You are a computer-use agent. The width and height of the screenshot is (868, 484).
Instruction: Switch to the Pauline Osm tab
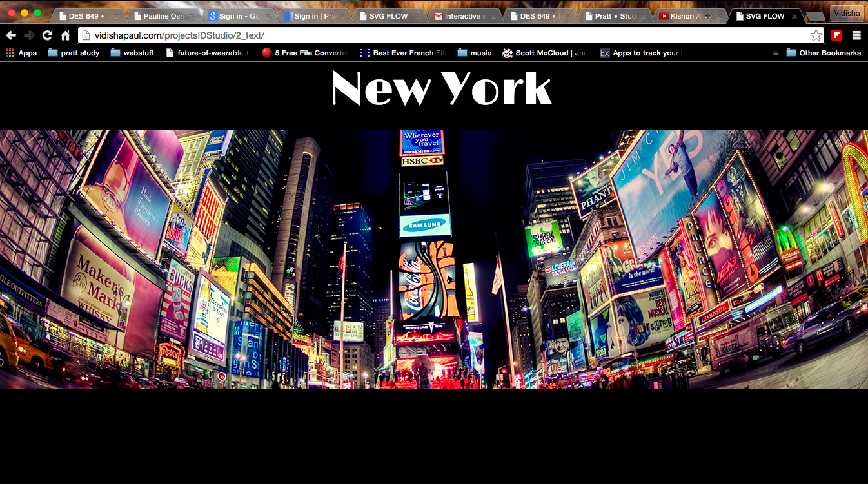pos(163,16)
